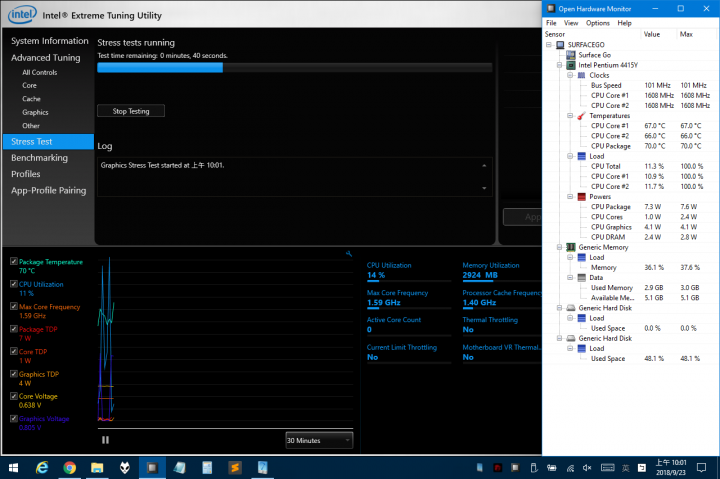
Task: Uncheck Max Core Frequency graph checkbox
Action: pyautogui.click(x=14, y=306)
